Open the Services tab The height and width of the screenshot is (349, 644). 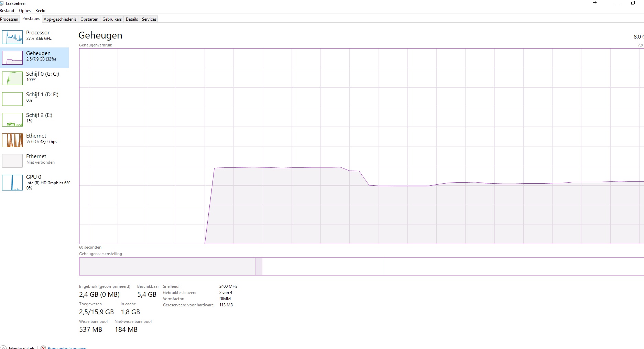pyautogui.click(x=149, y=19)
